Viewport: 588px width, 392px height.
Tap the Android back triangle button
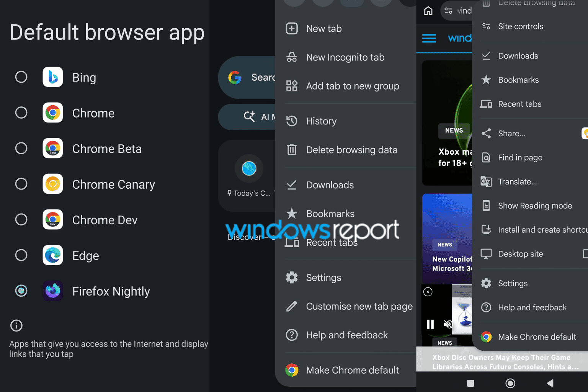click(x=550, y=383)
